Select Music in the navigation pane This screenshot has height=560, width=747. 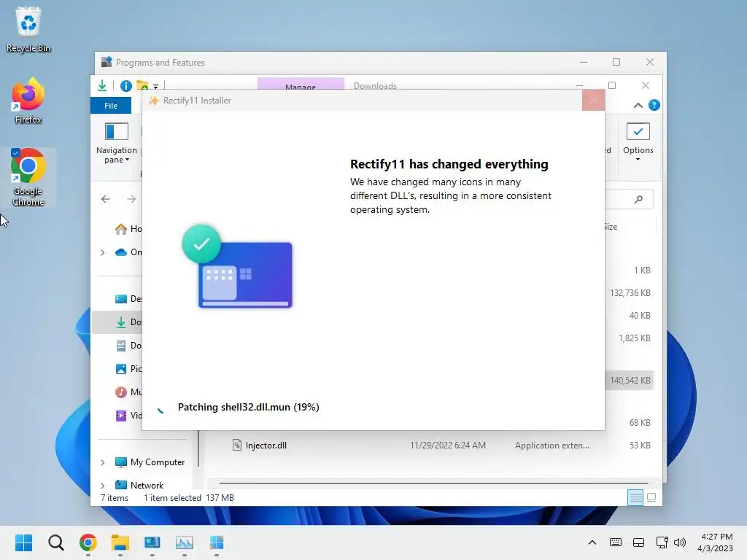(x=128, y=392)
